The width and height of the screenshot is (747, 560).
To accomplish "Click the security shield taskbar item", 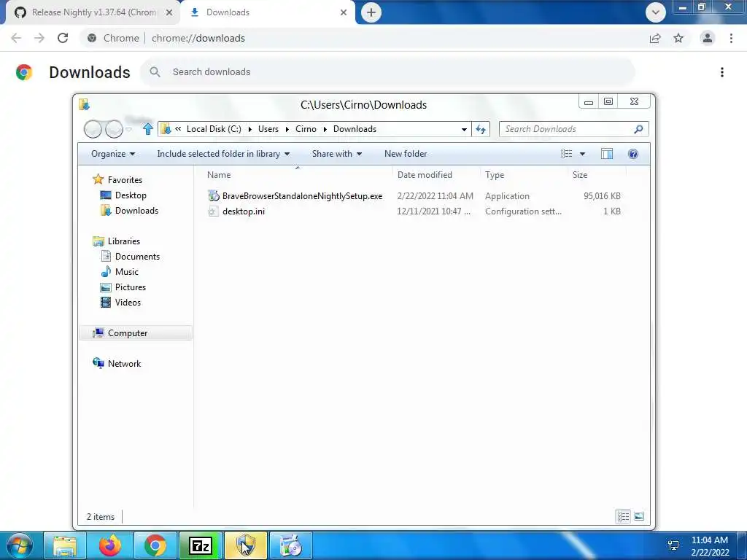I will 246,545.
